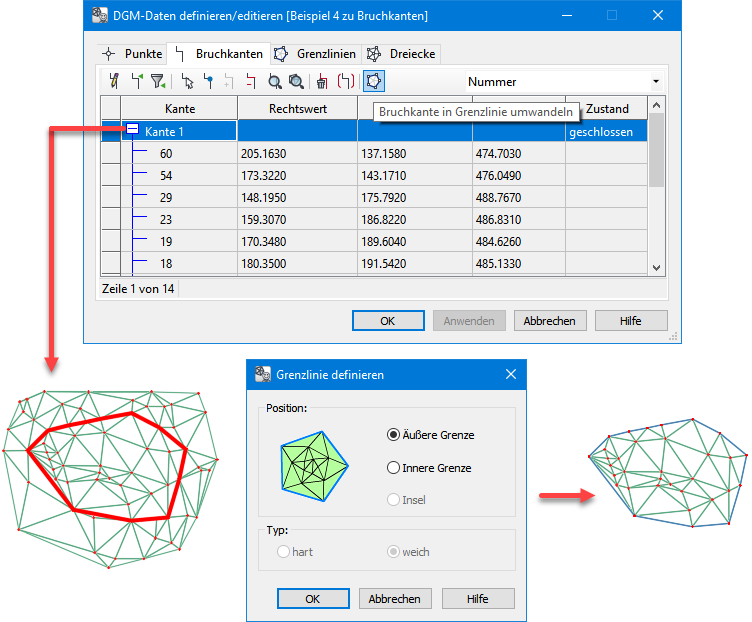
Task: Click the red bracket reverse icon
Action: tap(346, 82)
